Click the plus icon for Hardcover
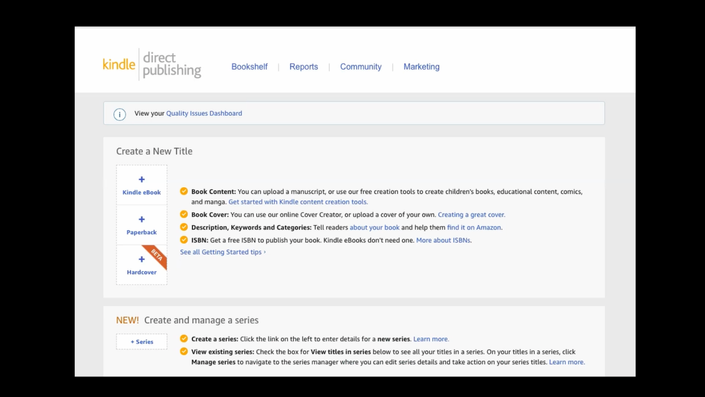The image size is (705, 397). (142, 259)
